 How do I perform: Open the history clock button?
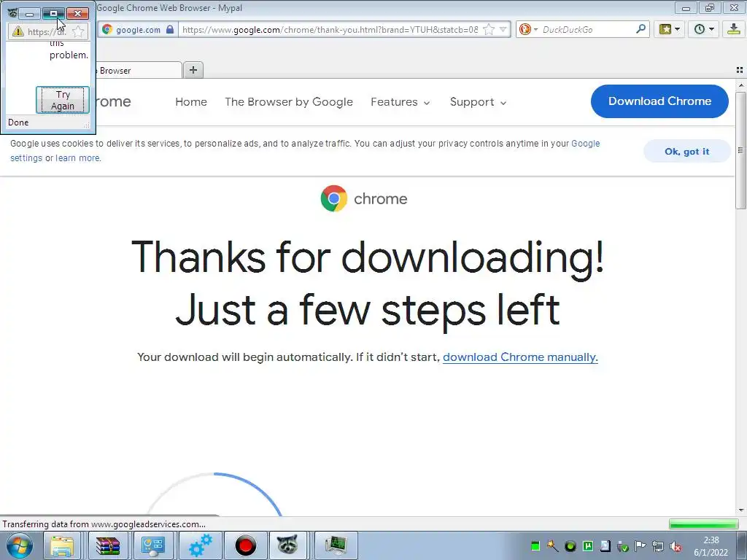pos(700,29)
